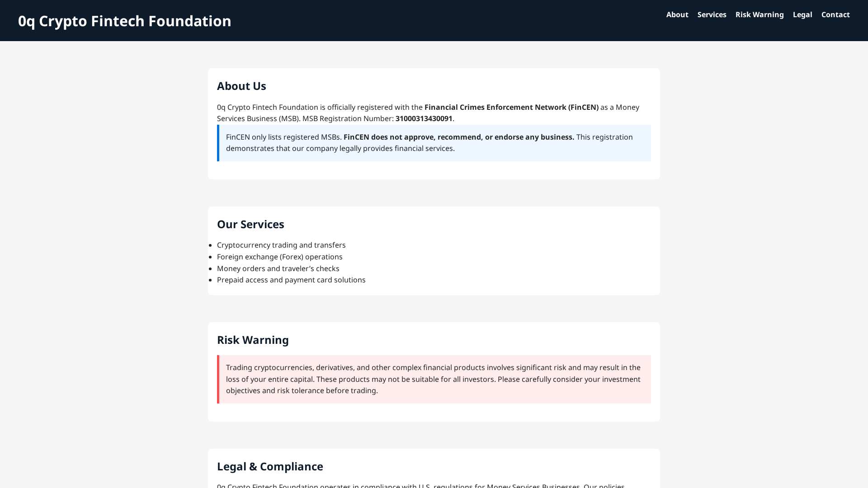Select the Cryptocurrency trading and transfers list item
The height and width of the screenshot is (488, 868).
tap(281, 245)
